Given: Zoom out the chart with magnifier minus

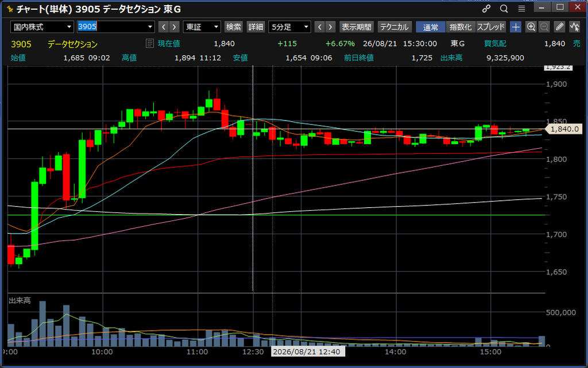Looking at the screenshot, I should (x=544, y=27).
